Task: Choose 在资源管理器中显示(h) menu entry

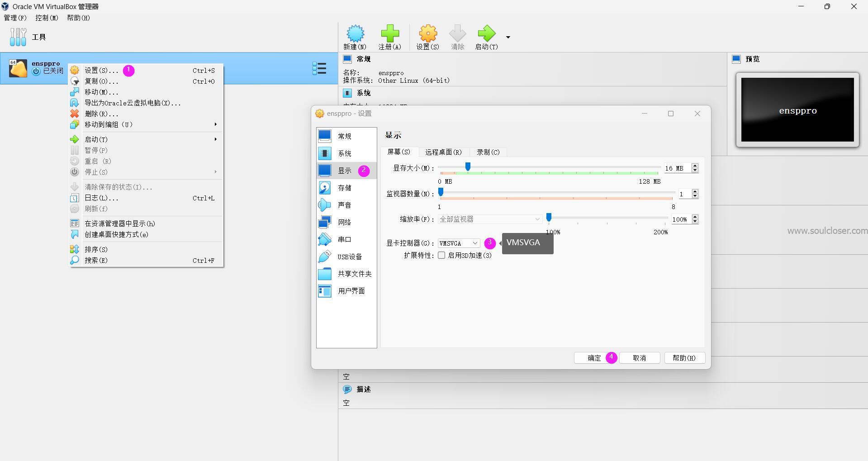Action: (x=146, y=223)
